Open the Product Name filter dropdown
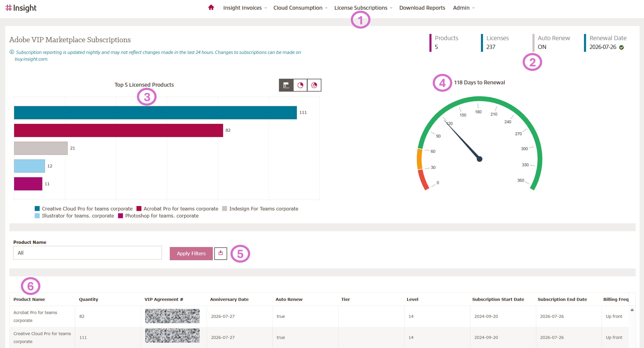The width and height of the screenshot is (644, 348). click(x=87, y=253)
